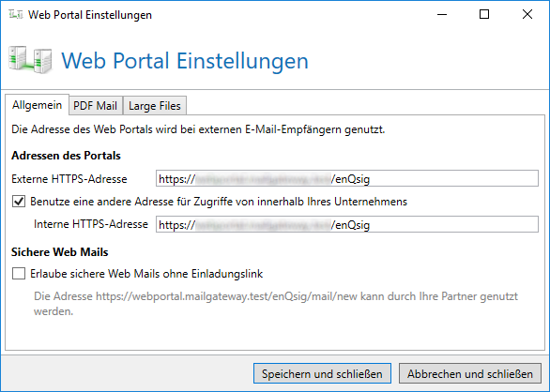Close the dialog with the X icon
Screen dimensions: 550x392
click(x=527, y=14)
